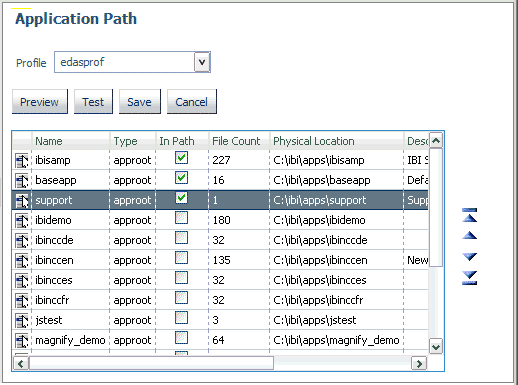Check In Path for ibinccfr
This screenshot has height=385, width=518.
pos(181,298)
